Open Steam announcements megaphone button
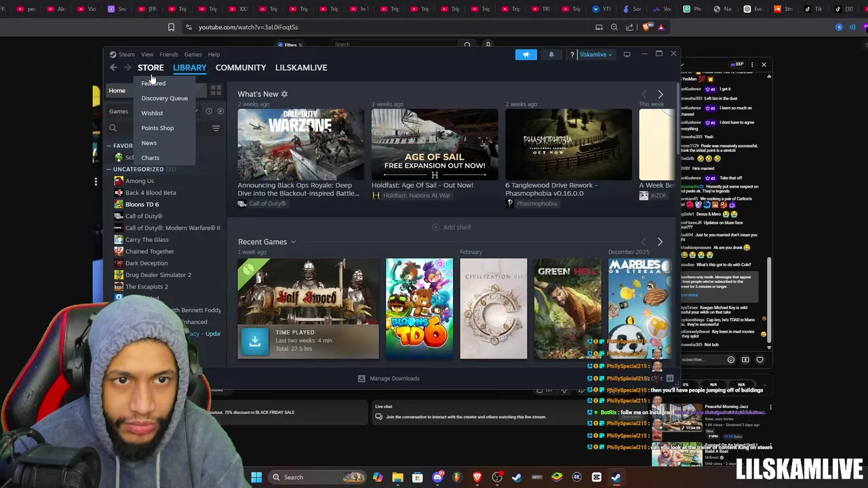Screen dimensions: 868x488 [526, 54]
